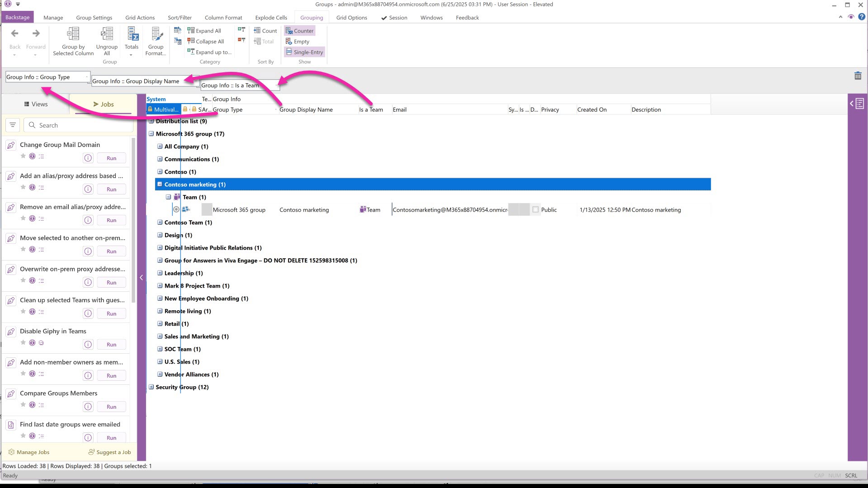Screen dimensions: 868x488
Task: Expand the Distribution list group
Action: tap(152, 121)
